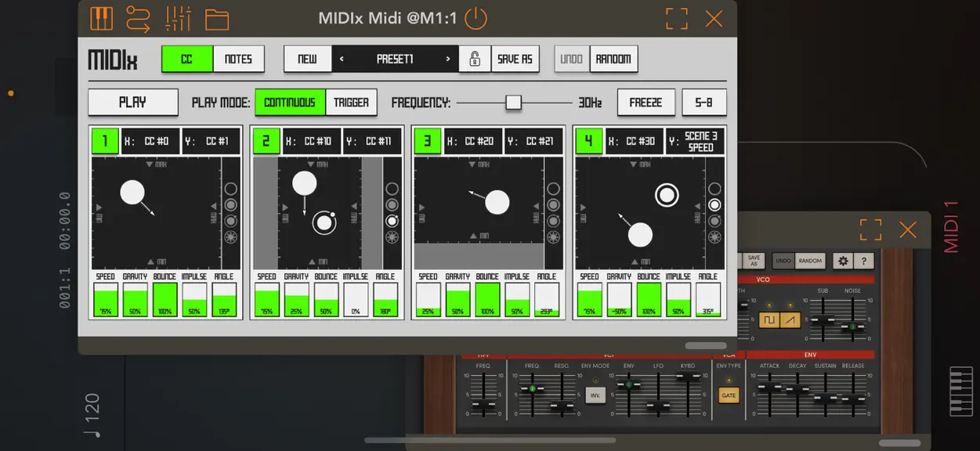Adjust the FREQUENCY slider handle

(513, 103)
